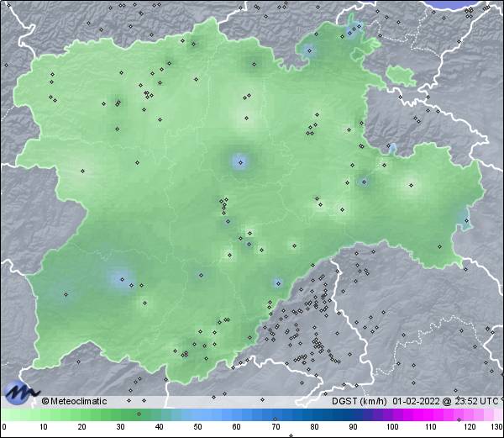
Task: Click scale label 110
Action: 431,427
